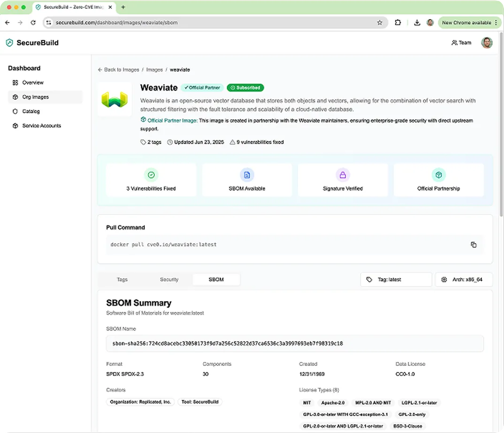Click the Updated Jun 23, 2025 label
The width and height of the screenshot is (504, 433).
click(195, 142)
